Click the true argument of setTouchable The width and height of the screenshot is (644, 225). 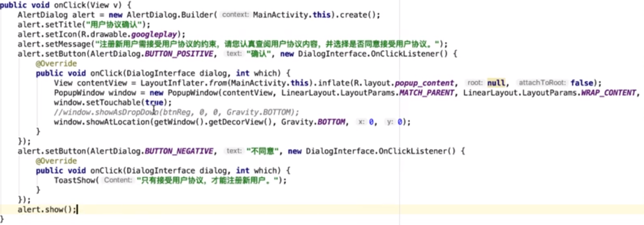pos(154,103)
